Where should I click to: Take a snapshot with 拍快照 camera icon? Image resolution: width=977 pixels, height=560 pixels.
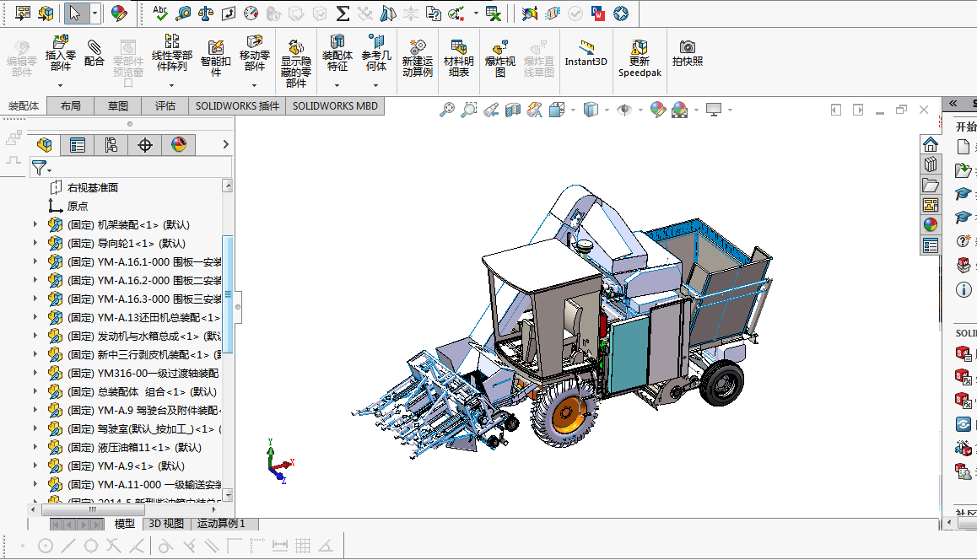[688, 46]
